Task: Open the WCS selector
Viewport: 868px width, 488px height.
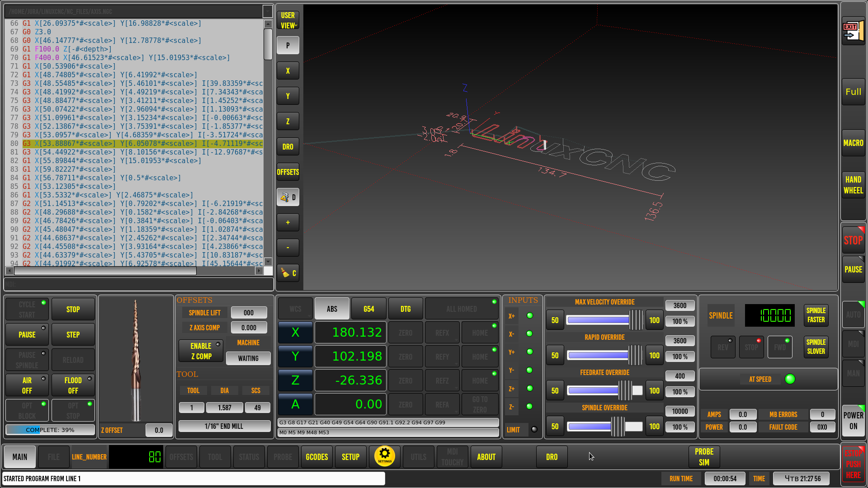Action: (295, 309)
